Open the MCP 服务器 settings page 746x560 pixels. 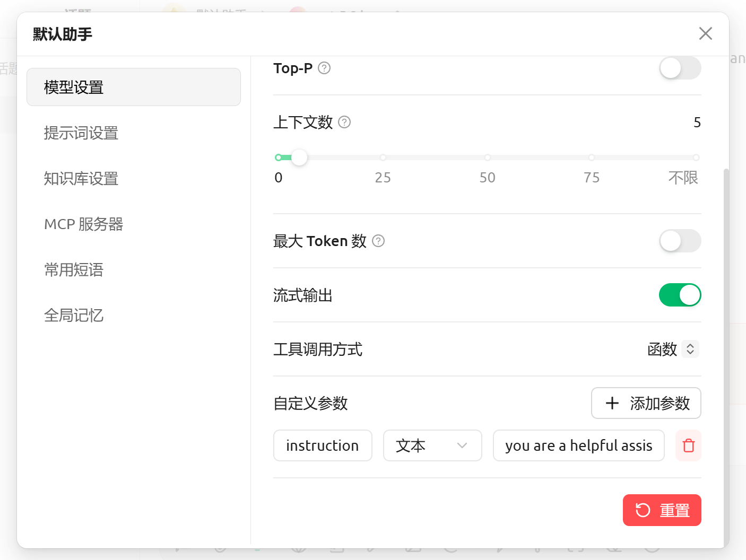pyautogui.click(x=83, y=224)
